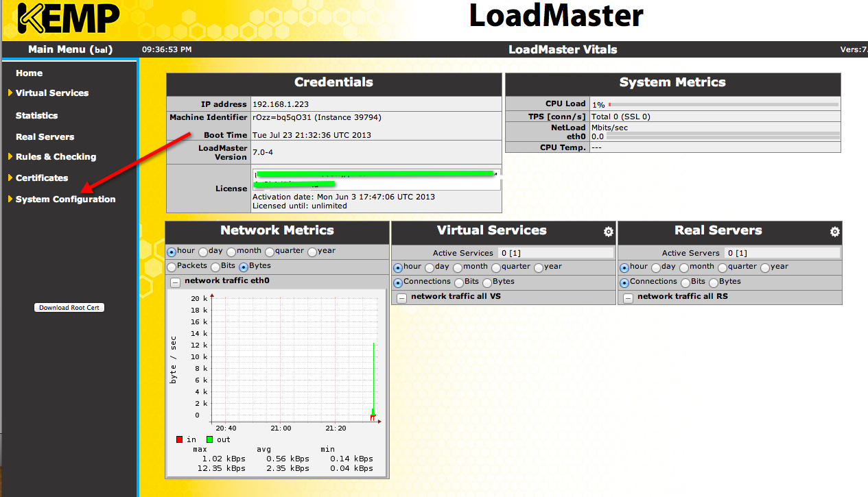Screen dimensions: 868x497
Task: Go to Home in Main Menu
Action: (29, 73)
